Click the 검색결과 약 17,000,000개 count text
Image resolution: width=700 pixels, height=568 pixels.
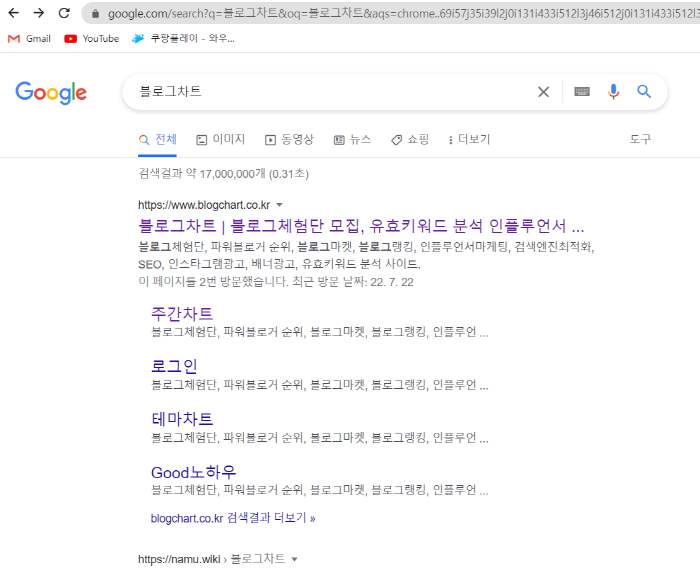pyautogui.click(x=224, y=174)
